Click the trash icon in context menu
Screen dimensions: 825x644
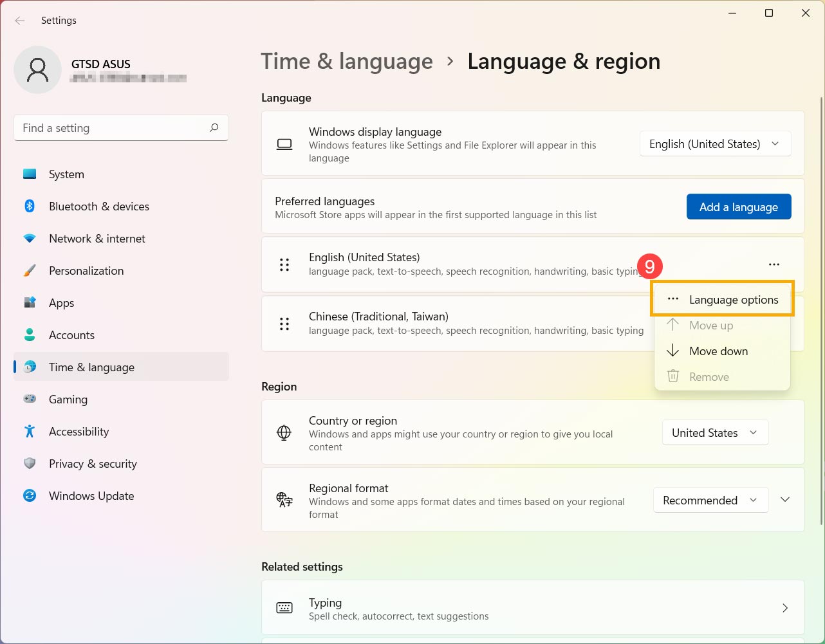pos(673,376)
